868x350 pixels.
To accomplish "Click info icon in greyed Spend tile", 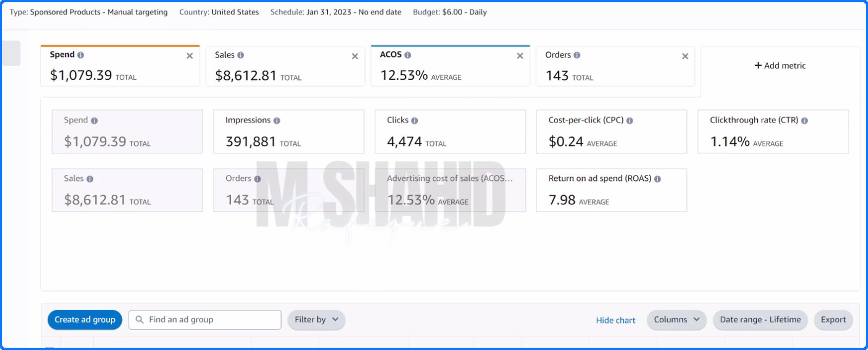I will tap(94, 121).
